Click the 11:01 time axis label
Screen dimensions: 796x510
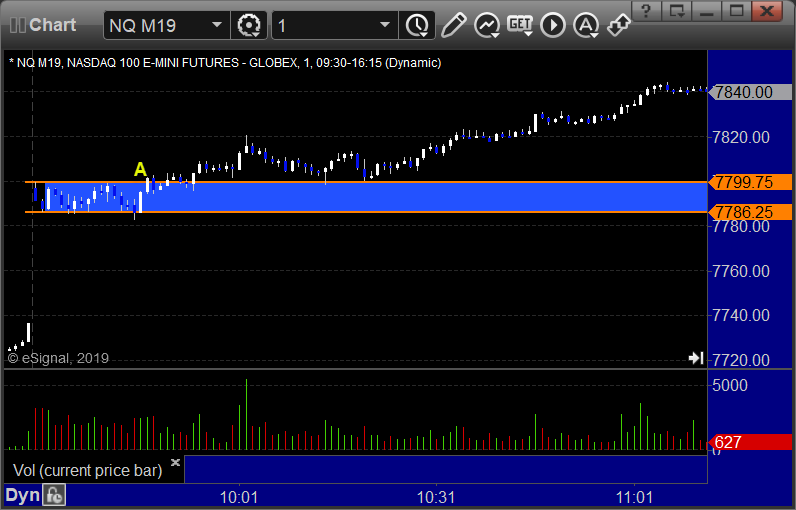click(635, 497)
